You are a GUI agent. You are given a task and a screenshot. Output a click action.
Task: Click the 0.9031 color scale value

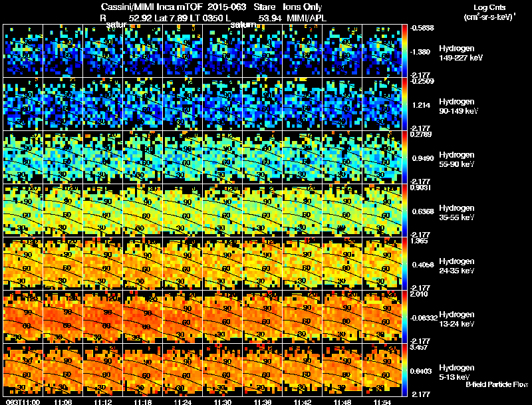(x=421, y=188)
